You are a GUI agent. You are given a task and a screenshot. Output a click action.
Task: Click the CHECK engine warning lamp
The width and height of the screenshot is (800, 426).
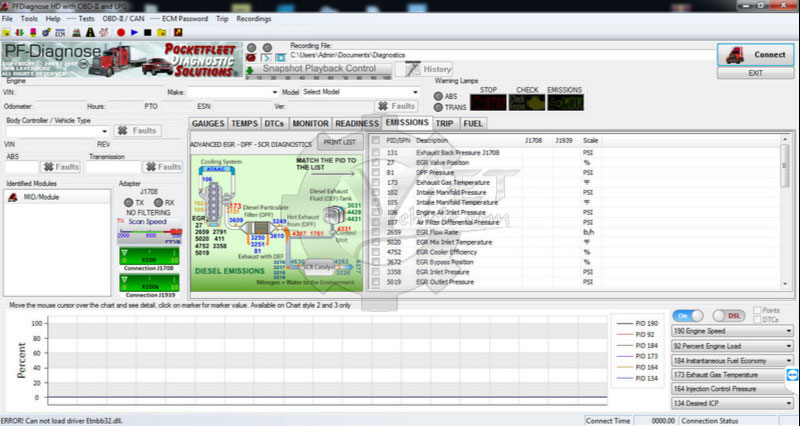(527, 103)
